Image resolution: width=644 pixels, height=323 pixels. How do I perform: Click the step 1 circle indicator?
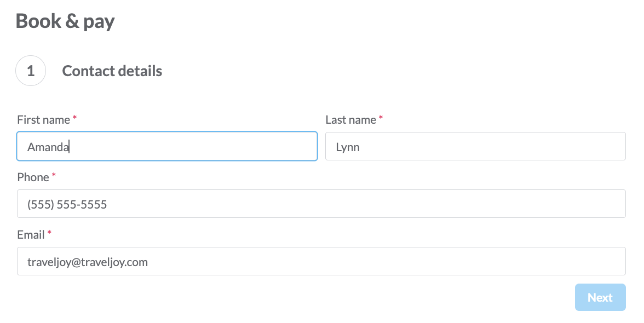pyautogui.click(x=31, y=71)
